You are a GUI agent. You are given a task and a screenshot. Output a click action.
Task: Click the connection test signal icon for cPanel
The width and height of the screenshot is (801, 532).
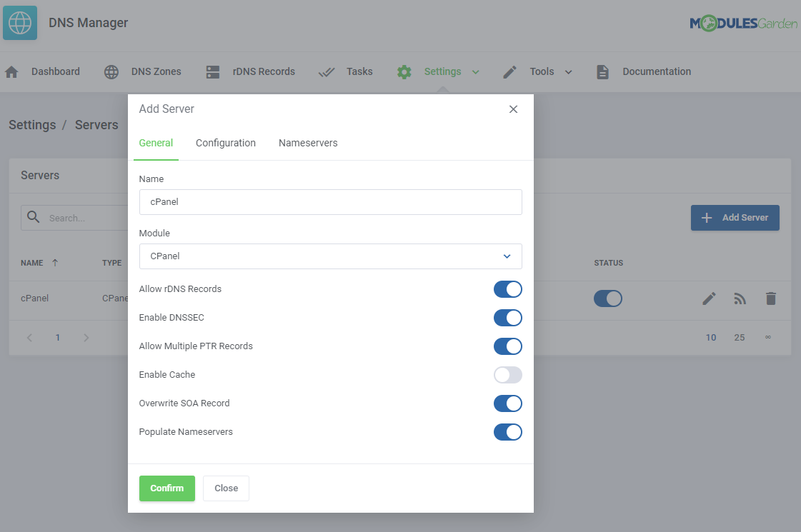tap(740, 298)
